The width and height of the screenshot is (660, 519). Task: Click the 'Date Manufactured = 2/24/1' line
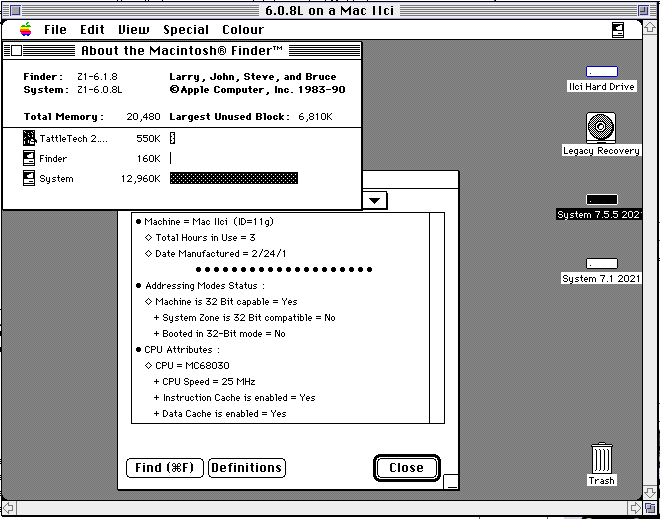click(x=216, y=253)
